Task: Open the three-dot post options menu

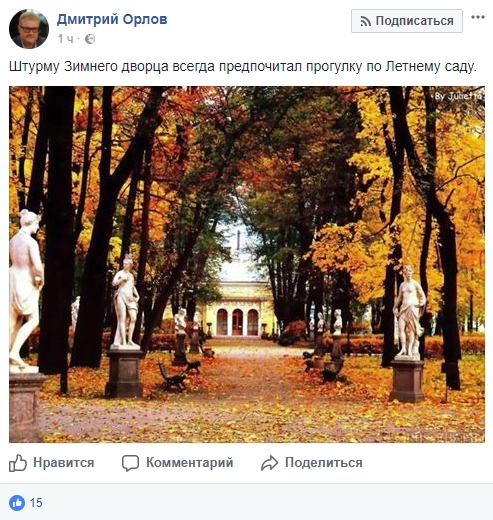Action: [478, 17]
